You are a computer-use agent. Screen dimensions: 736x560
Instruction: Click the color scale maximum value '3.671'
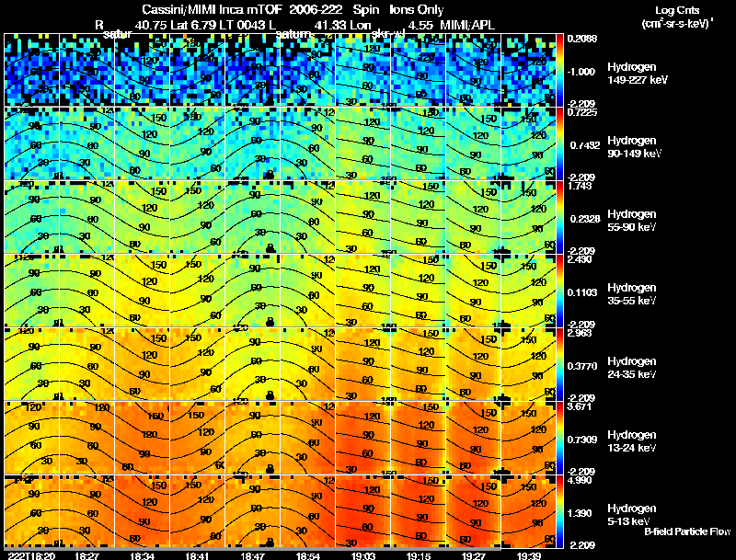point(580,407)
